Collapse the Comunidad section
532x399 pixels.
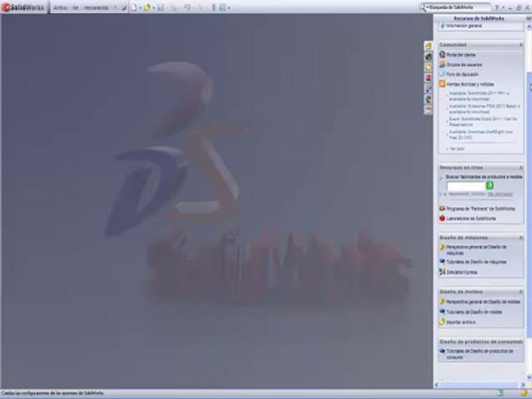point(521,44)
